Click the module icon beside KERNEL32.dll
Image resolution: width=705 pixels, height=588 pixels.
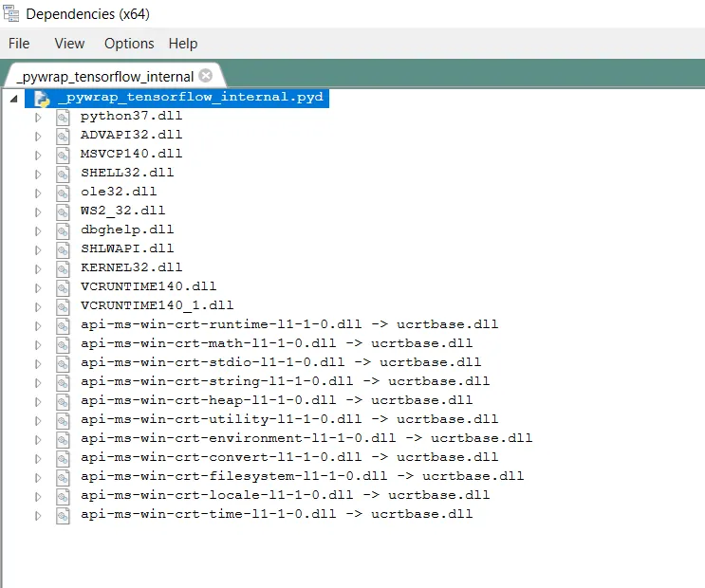63,268
